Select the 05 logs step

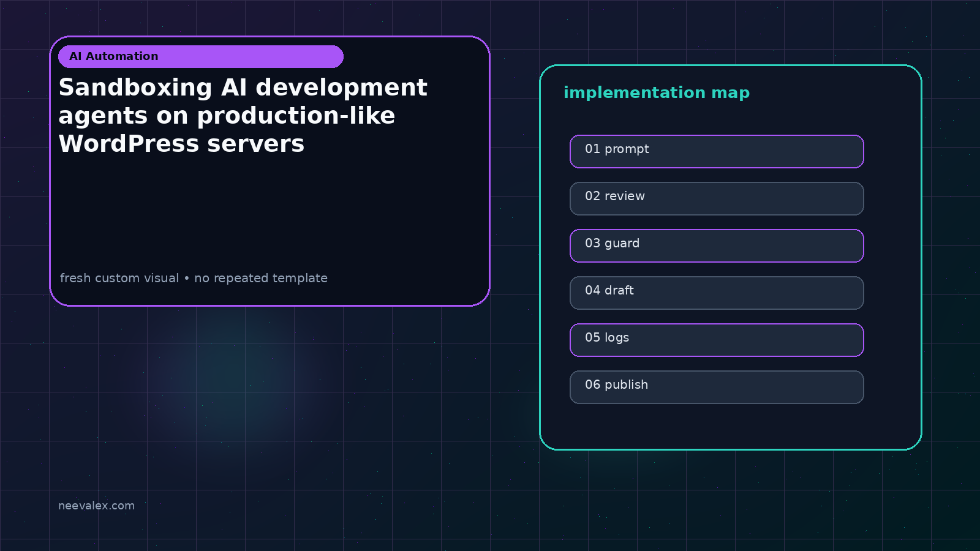click(717, 340)
